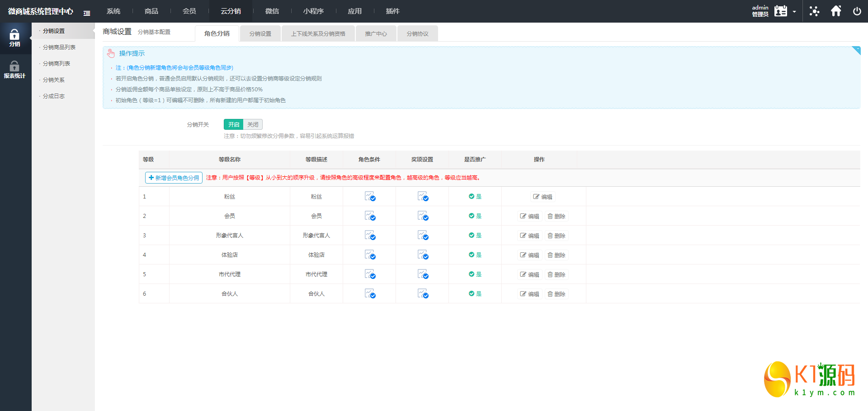This screenshot has width=868, height=411.
Task: Open role condition icon for 粉丝 row
Action: [x=370, y=197]
